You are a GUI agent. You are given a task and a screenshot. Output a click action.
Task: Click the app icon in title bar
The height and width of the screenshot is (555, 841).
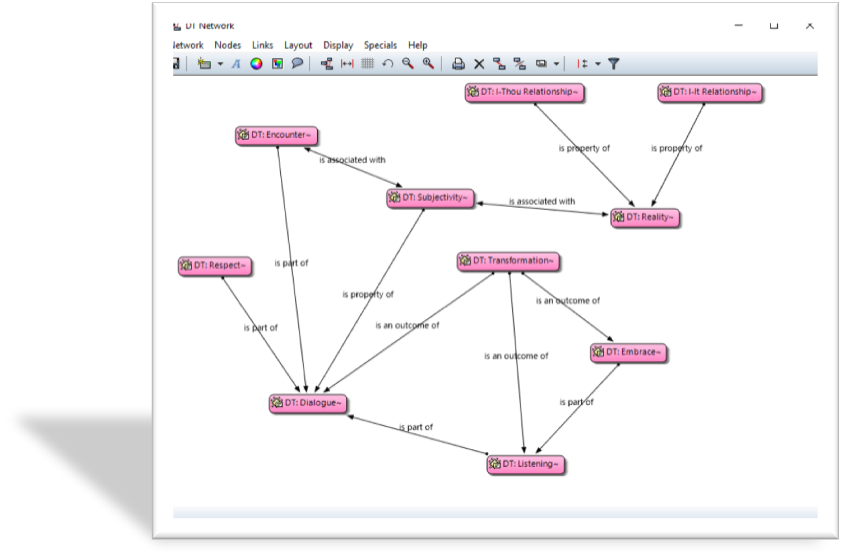pos(177,26)
